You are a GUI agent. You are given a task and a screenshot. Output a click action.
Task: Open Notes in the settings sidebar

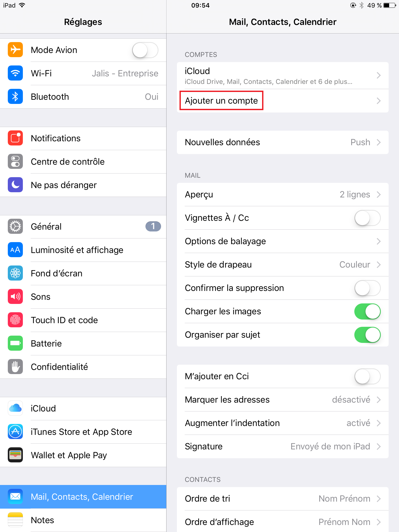[83, 520]
